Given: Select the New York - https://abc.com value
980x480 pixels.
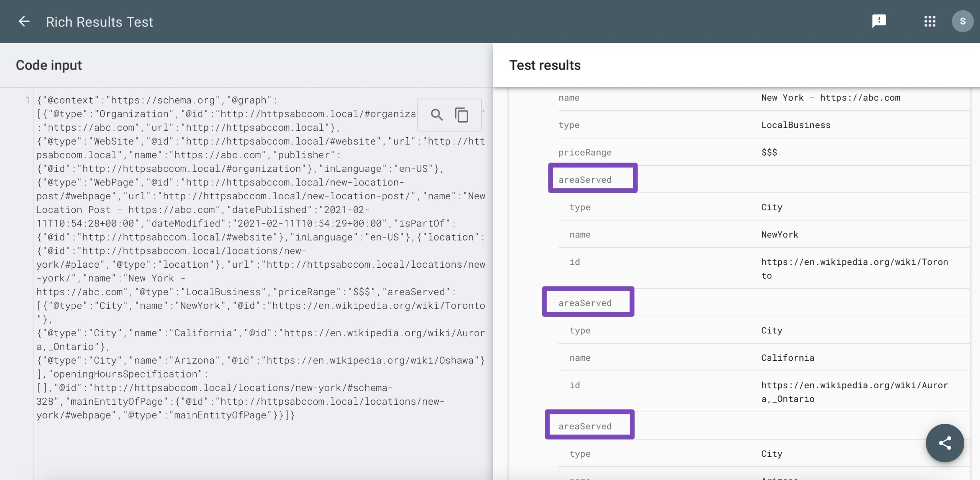Looking at the screenshot, I should (x=831, y=98).
